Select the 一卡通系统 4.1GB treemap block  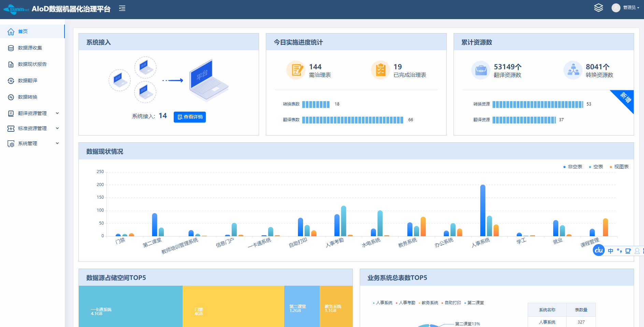click(x=130, y=306)
